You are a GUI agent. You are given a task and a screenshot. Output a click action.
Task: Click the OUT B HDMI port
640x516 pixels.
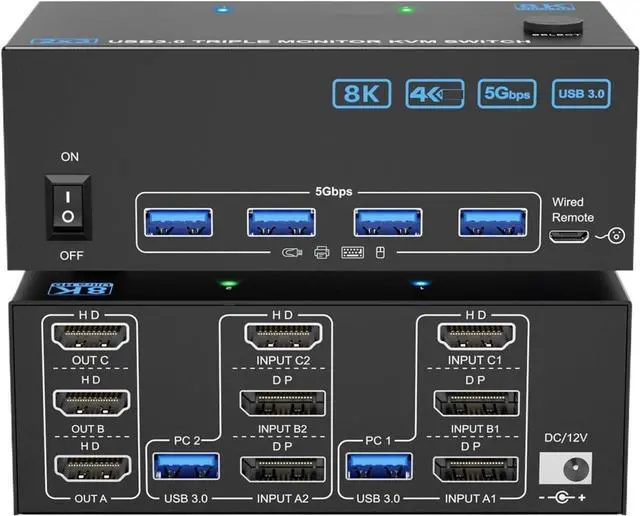[92, 402]
